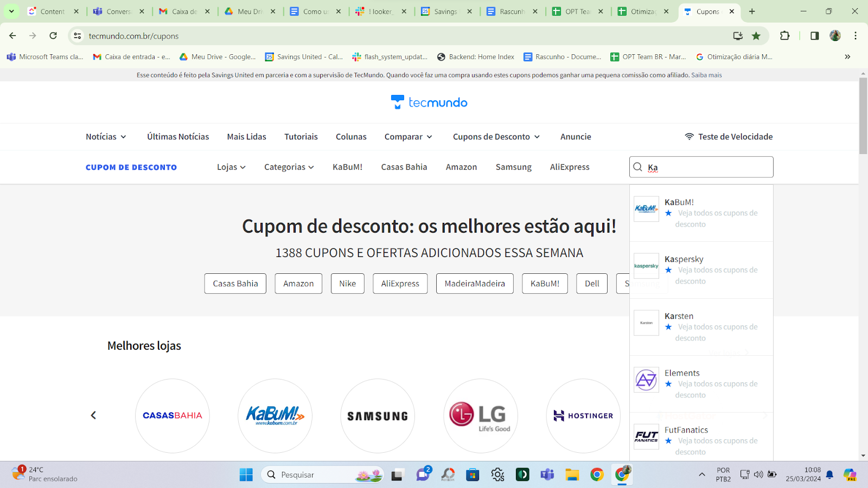The height and width of the screenshot is (488, 868).
Task: Open the KaBuM! store logo circle
Action: (275, 415)
